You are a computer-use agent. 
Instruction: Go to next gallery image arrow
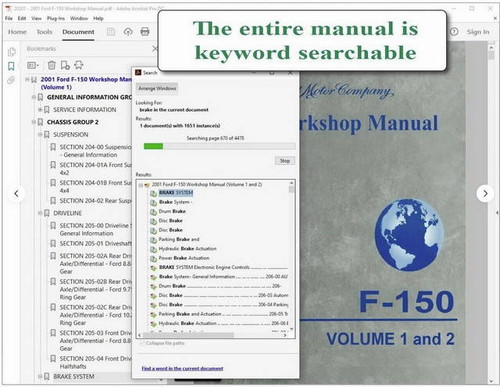click(485, 193)
